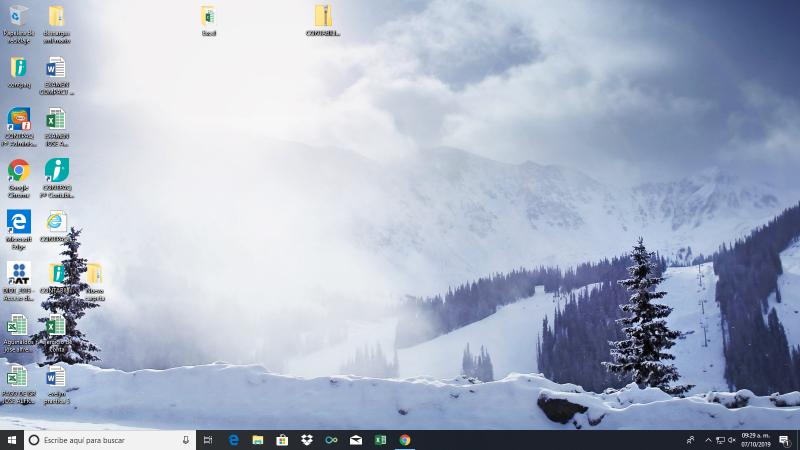
Task: Open the Arduino icon in taskbar
Action: [331, 440]
